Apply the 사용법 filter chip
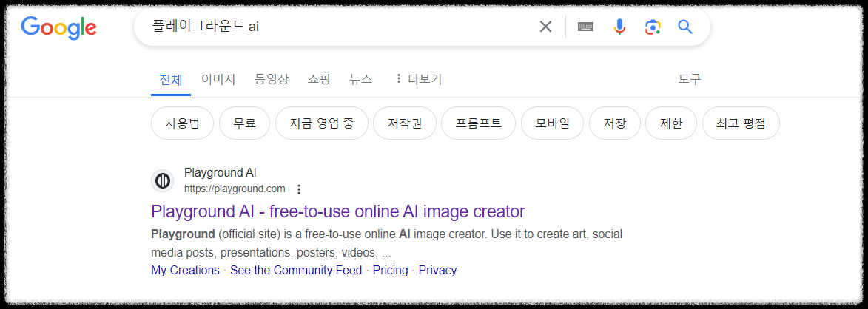This screenshot has height=309, width=868. [x=183, y=123]
